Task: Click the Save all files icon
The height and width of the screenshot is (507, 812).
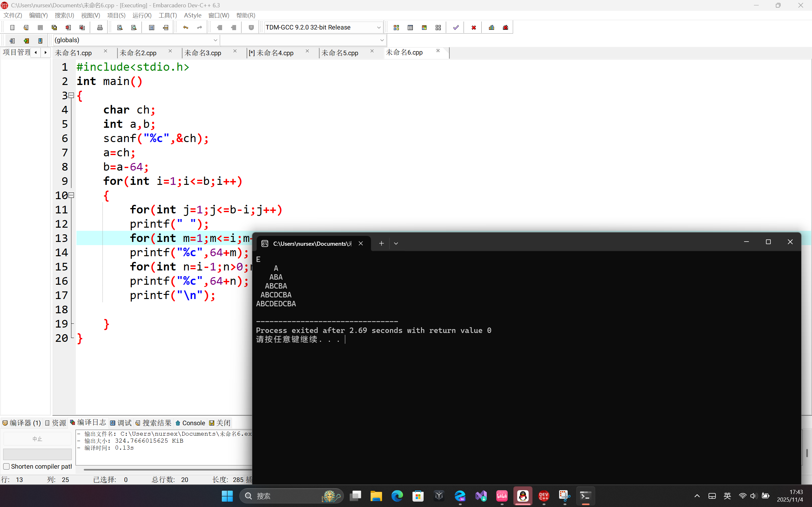Action: tap(54, 28)
